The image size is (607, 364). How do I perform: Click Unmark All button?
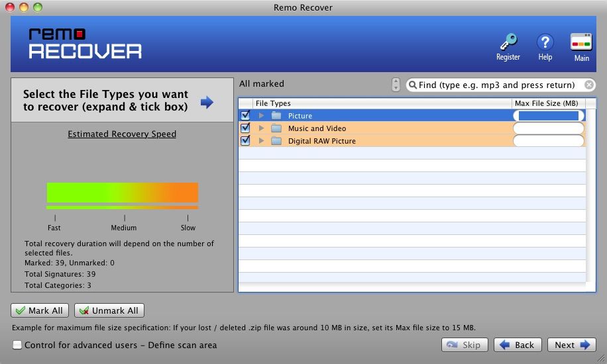(x=109, y=310)
